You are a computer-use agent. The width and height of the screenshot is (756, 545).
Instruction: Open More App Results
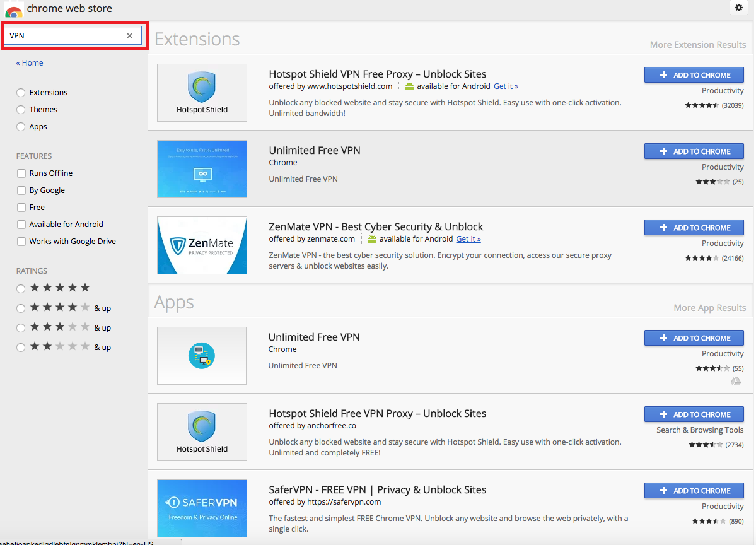709,308
